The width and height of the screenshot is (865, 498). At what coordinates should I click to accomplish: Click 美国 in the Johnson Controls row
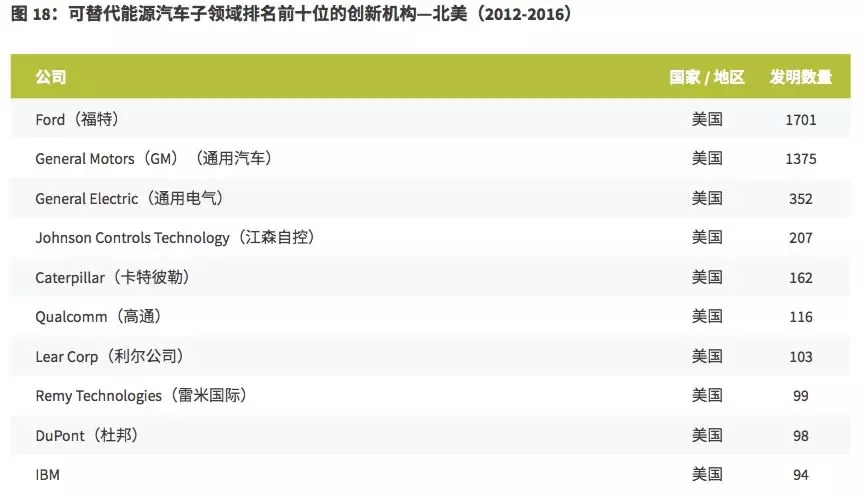coord(707,237)
